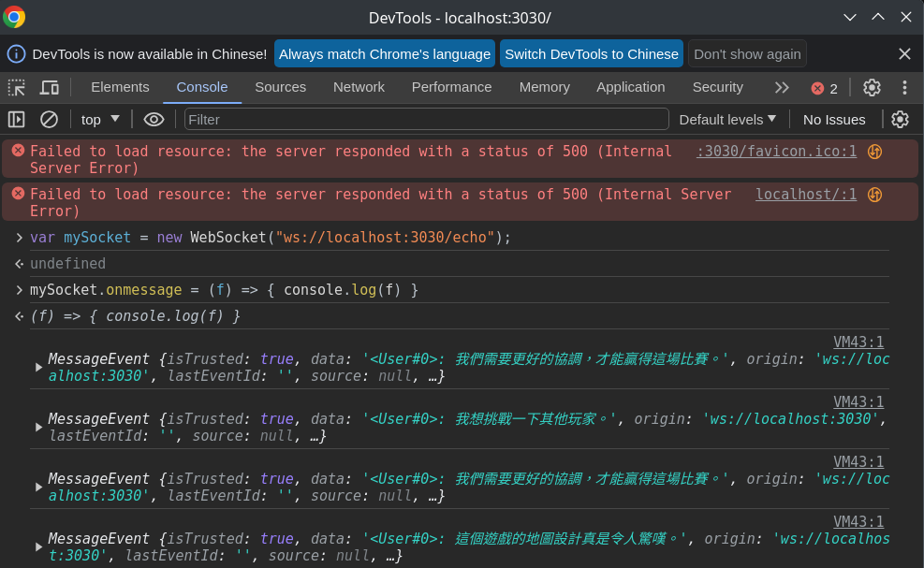Open the three-dot customize DevTools menu
924x568 pixels.
pos(904,88)
